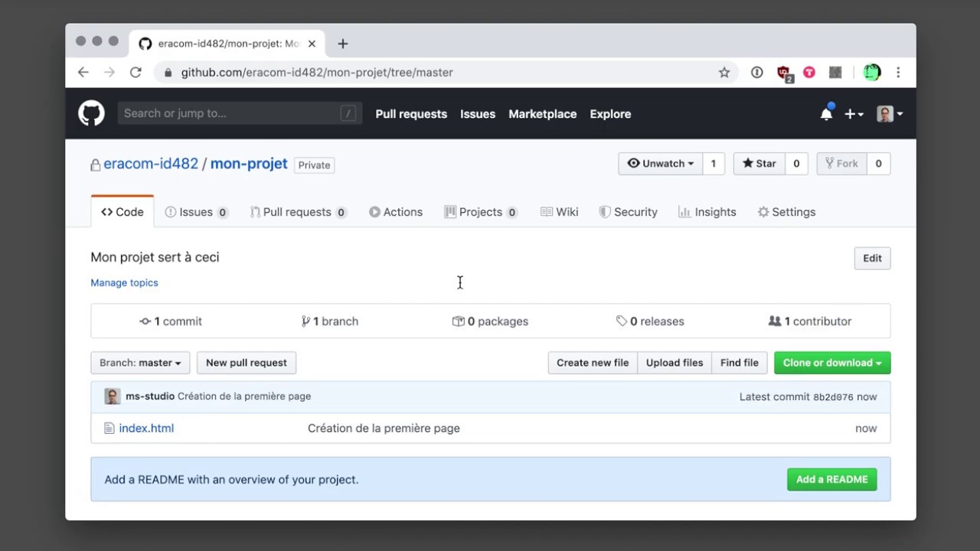Expand the Unwatch dropdown
This screenshot has width=980, height=551.
coord(660,164)
